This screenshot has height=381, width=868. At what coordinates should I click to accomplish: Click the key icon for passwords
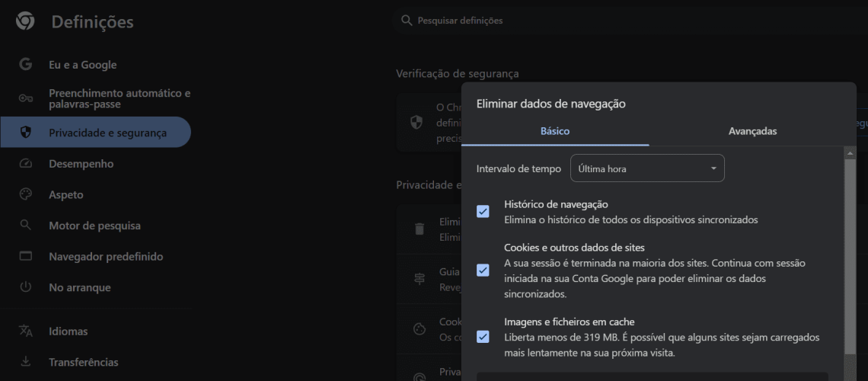pyautogui.click(x=25, y=98)
